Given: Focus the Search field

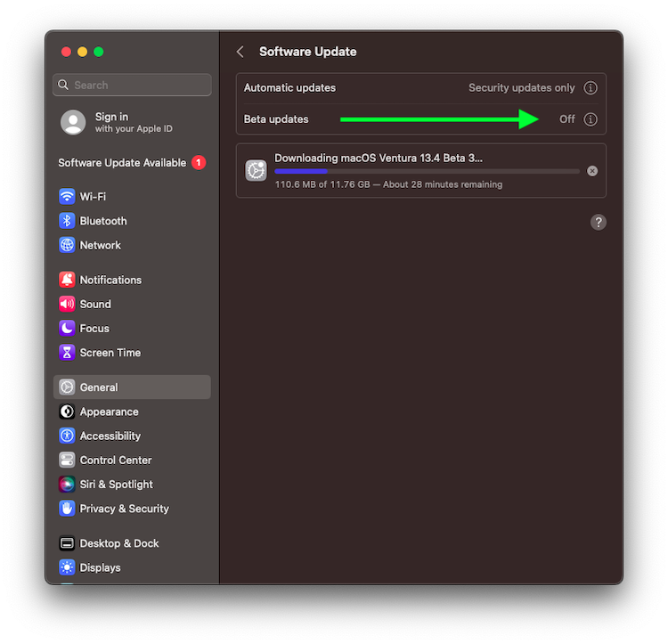Looking at the screenshot, I should 132,85.
